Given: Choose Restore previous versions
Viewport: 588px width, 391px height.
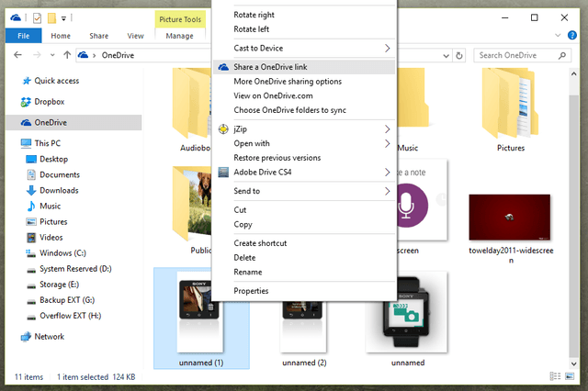Looking at the screenshot, I should tap(304, 158).
